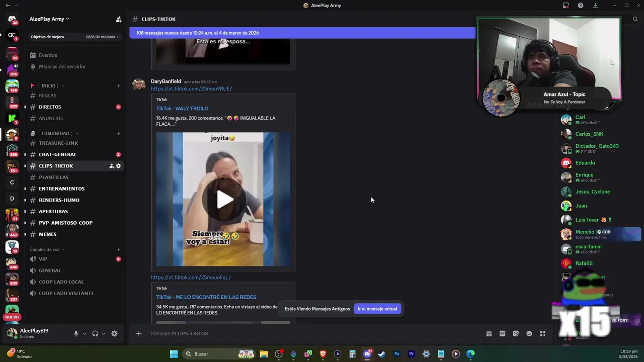Open the gift Nitro icon
644x362 pixels.
489,333
